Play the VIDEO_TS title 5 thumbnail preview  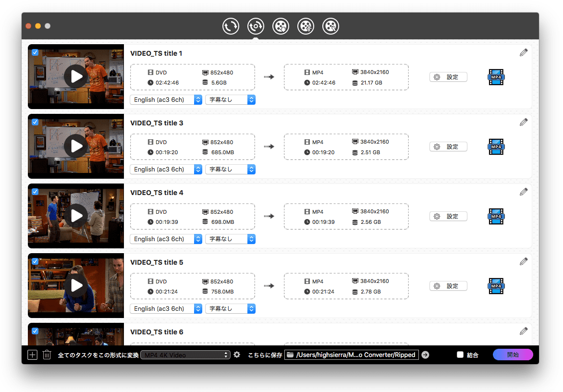point(76,285)
